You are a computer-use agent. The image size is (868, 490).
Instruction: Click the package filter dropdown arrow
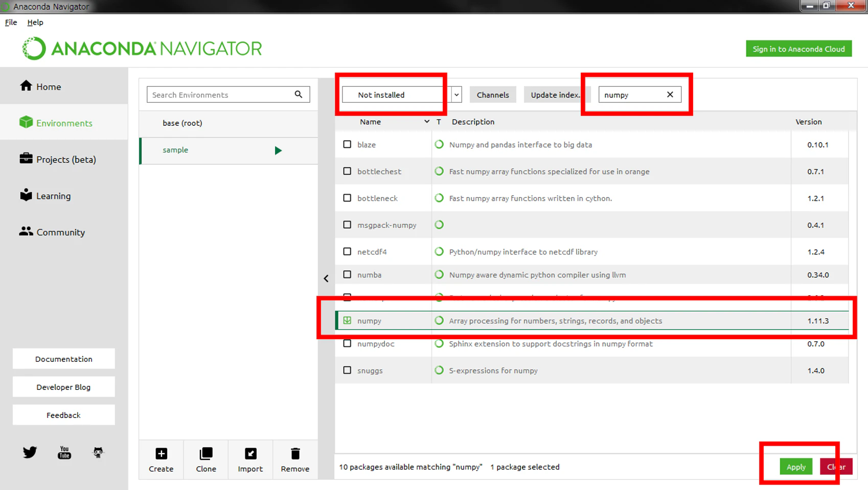pos(456,95)
